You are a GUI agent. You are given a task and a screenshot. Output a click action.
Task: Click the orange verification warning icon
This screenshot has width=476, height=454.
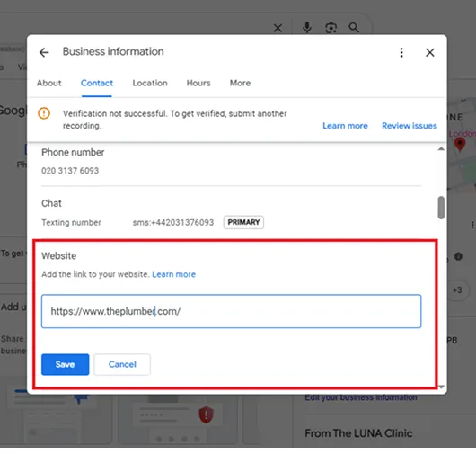click(44, 113)
